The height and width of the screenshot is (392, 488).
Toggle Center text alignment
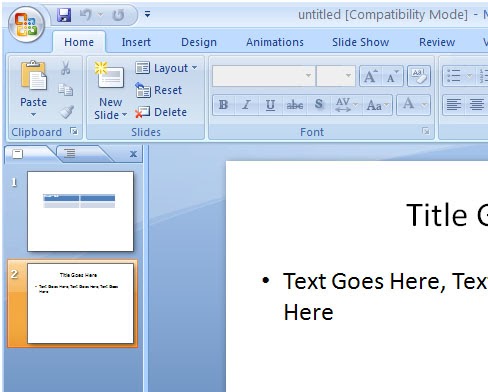coord(477,105)
